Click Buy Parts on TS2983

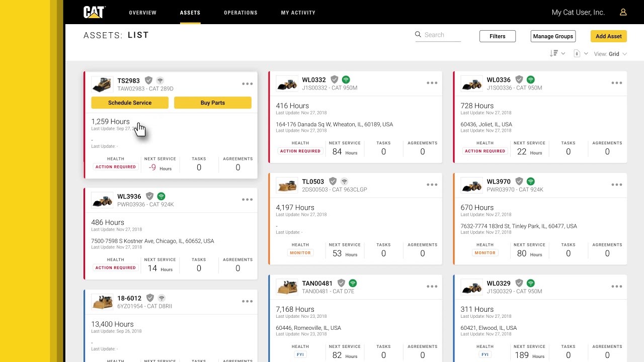[x=213, y=103]
